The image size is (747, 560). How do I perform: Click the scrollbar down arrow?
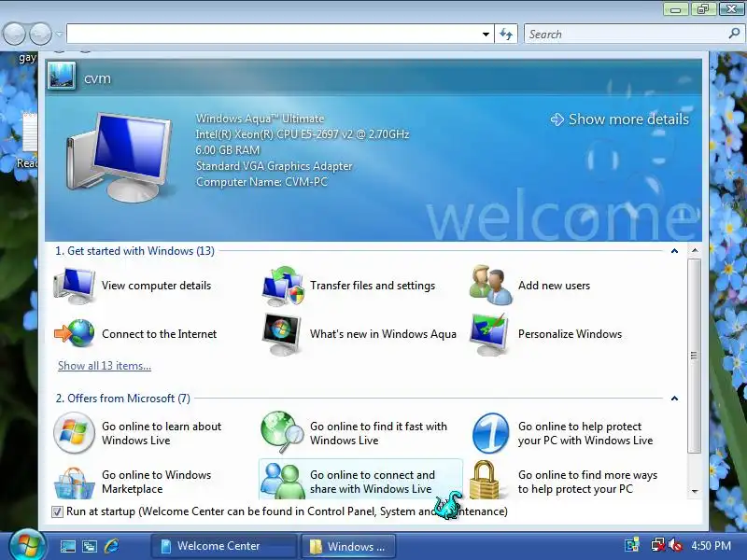[x=695, y=491]
